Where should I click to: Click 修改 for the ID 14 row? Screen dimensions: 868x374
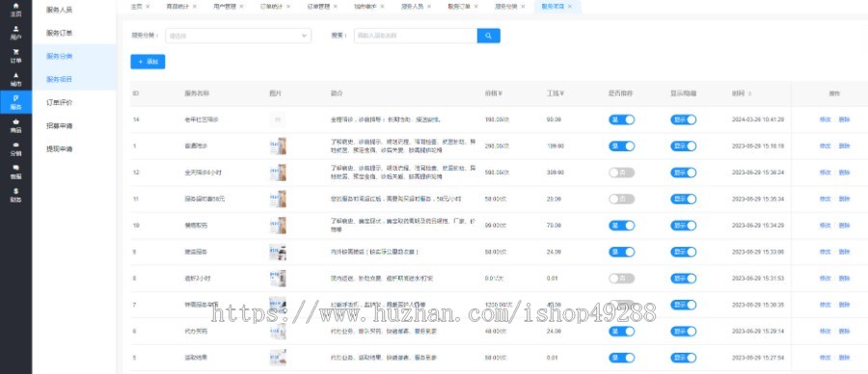point(825,120)
